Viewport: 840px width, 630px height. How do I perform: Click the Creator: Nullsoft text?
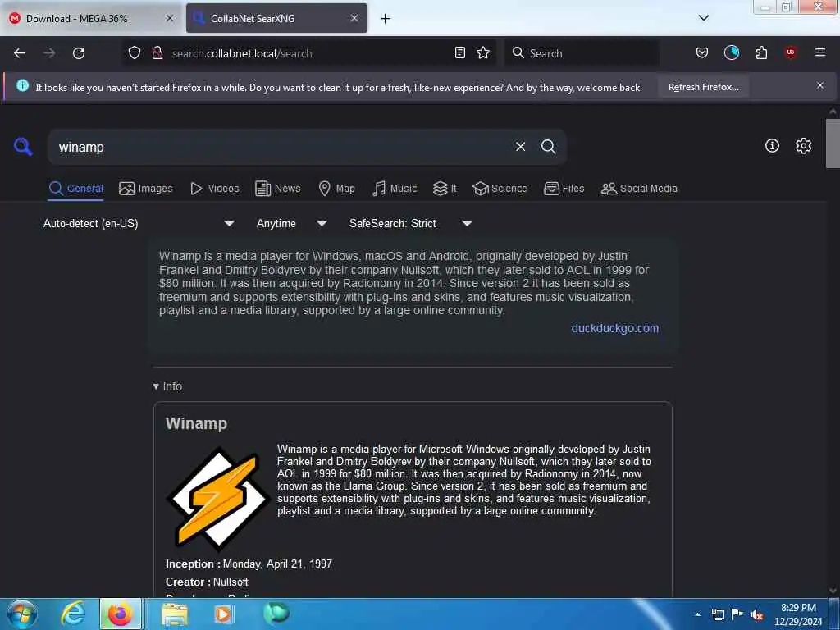(207, 582)
